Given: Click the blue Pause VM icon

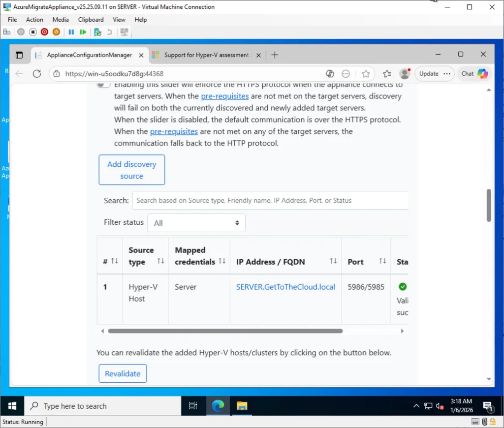Looking at the screenshot, I should pos(71,32).
